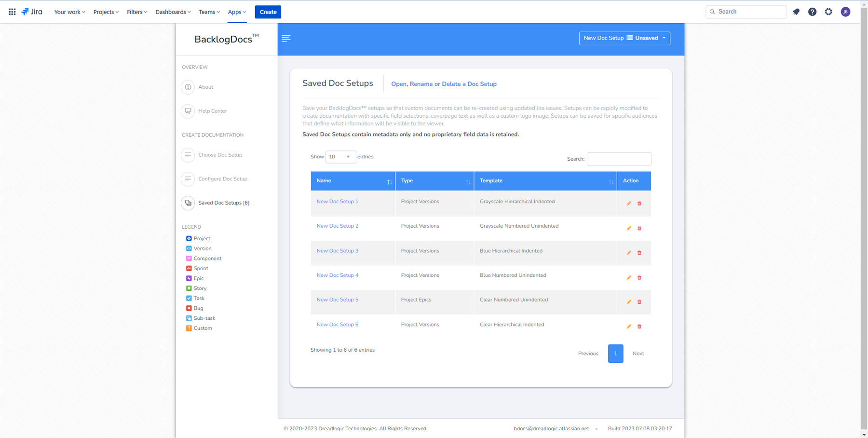This screenshot has width=868, height=438.
Task: Sort the table by Name column
Action: (353, 181)
